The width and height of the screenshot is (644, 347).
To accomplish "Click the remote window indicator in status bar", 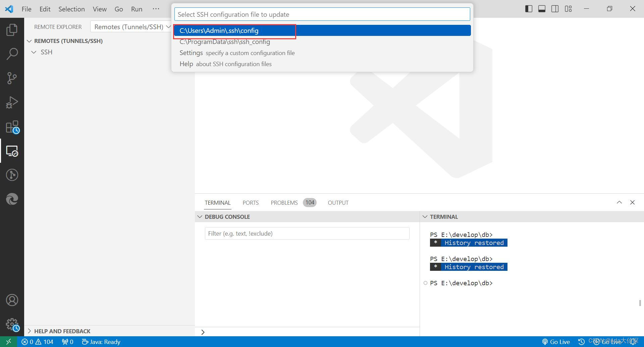I will coord(9,342).
